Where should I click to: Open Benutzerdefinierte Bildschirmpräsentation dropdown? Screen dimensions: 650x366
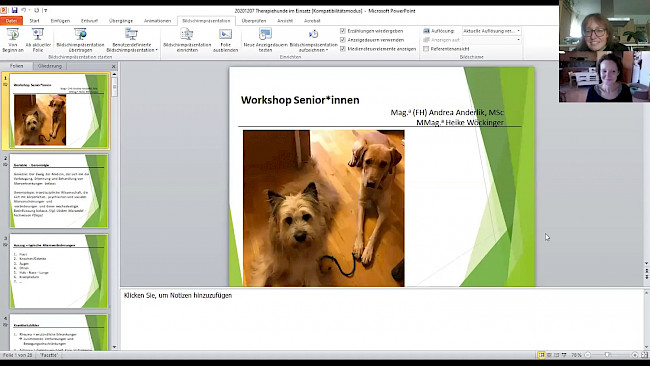coord(131,40)
